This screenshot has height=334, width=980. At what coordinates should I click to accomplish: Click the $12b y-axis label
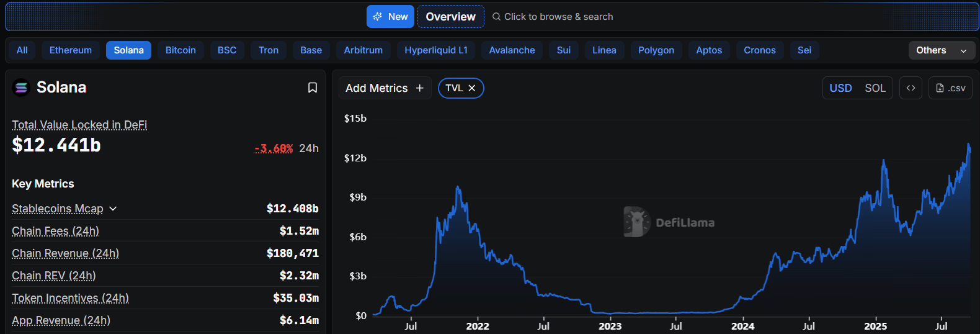[x=355, y=158]
